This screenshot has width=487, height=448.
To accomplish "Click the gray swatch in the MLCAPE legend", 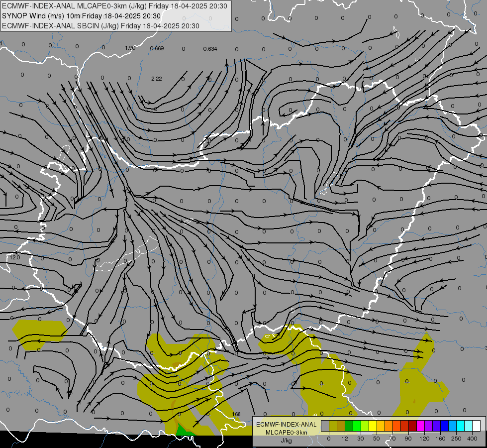I will 325,426.
